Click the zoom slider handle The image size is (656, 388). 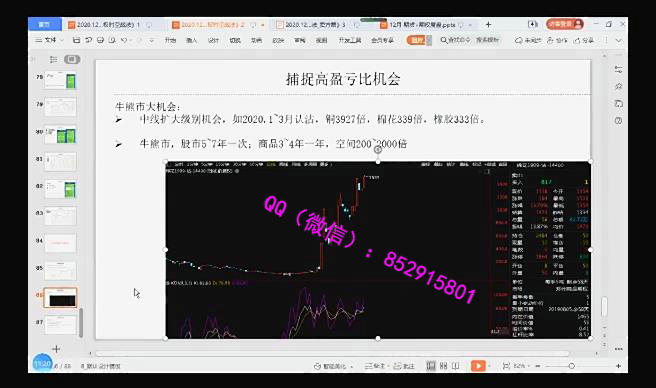[571, 366]
